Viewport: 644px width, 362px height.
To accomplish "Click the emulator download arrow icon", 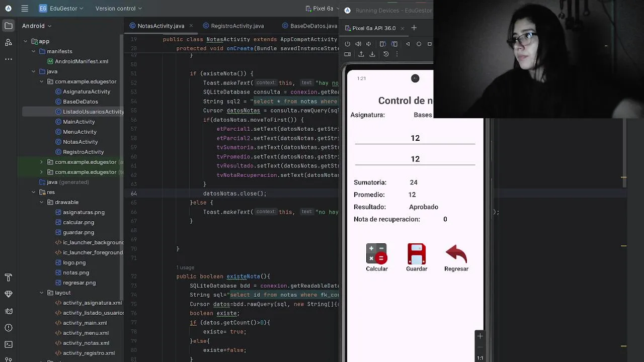I will tap(372, 54).
